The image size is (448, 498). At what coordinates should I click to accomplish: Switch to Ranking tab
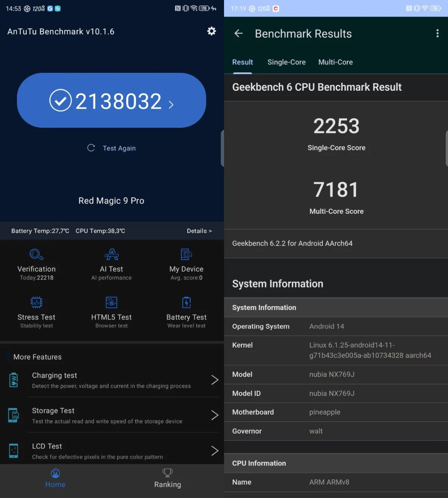click(168, 479)
